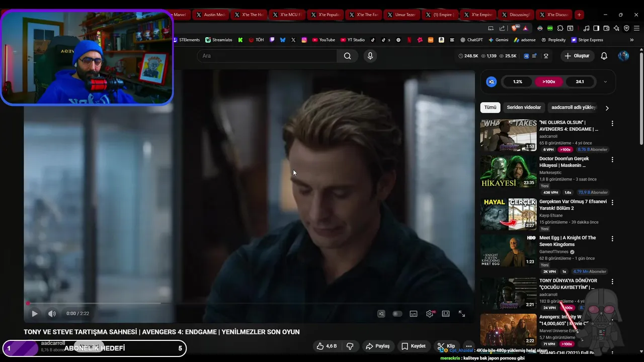Viewport: 644px width, 362px height.
Task: Open ChatGPT bookmark
Action: 471,40
